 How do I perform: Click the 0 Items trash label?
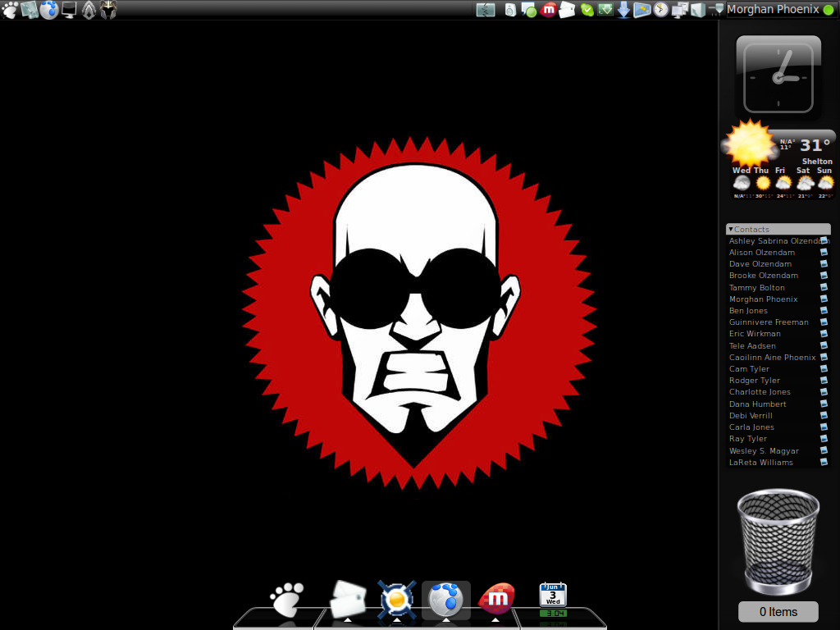pyautogui.click(x=778, y=612)
